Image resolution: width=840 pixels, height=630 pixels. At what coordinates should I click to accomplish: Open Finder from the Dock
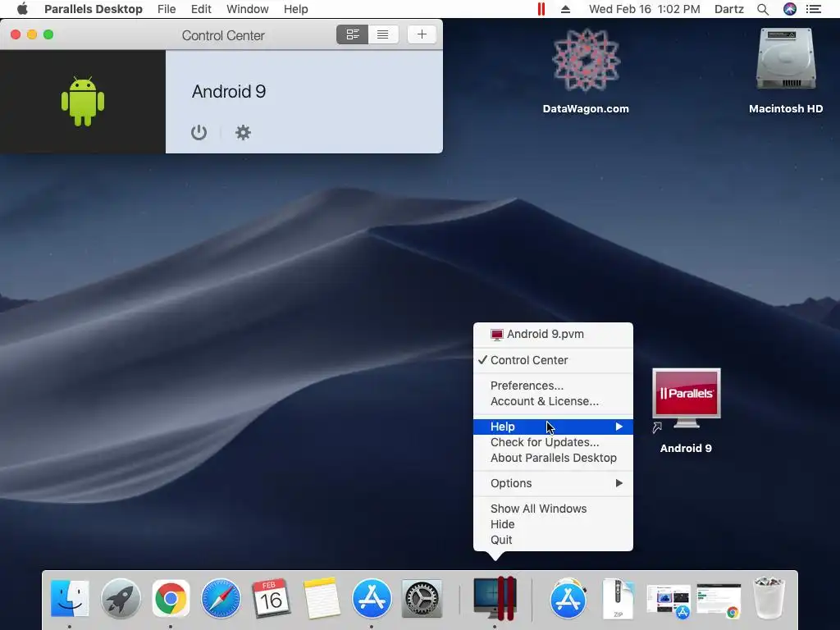point(70,598)
